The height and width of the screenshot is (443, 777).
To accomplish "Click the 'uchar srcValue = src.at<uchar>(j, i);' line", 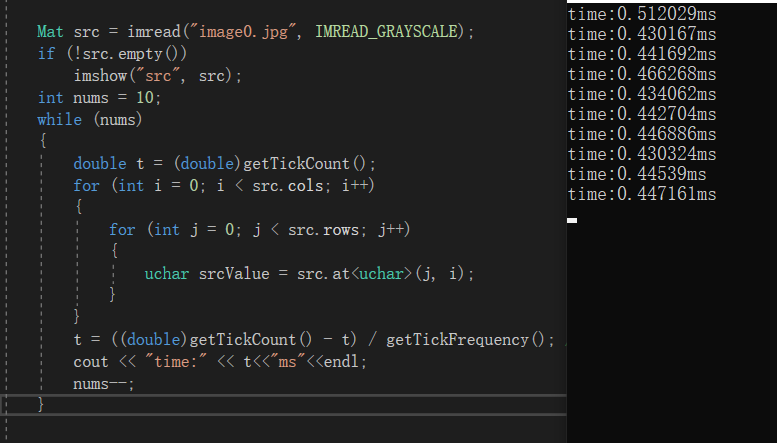I will [309, 274].
